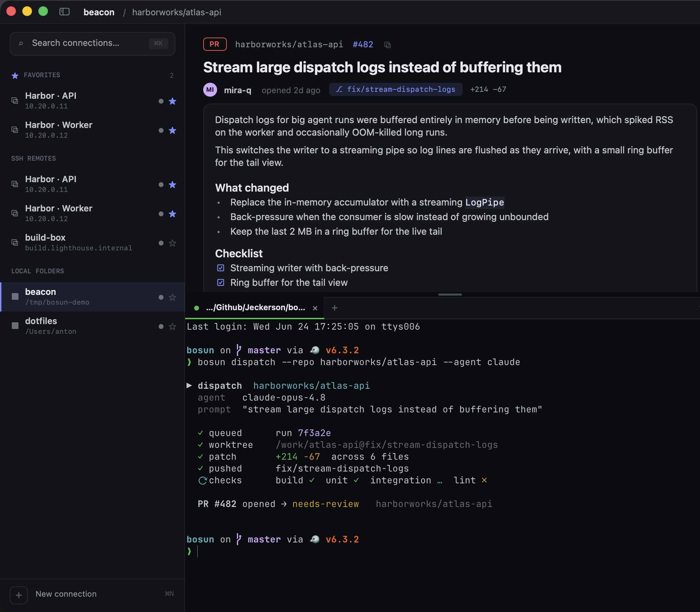Image resolution: width=700 pixels, height=612 pixels.
Task: Click the folder icon beside dotfiles
Action: pos(15,326)
